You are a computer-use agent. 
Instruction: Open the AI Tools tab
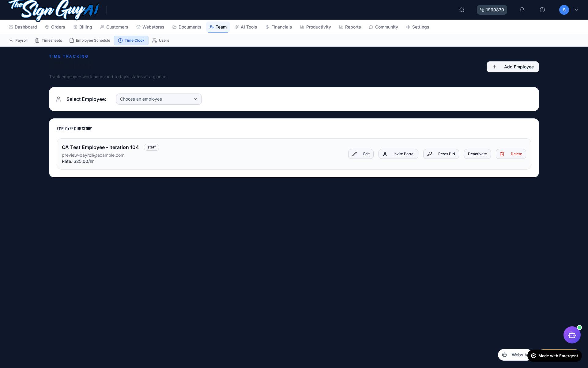246,27
